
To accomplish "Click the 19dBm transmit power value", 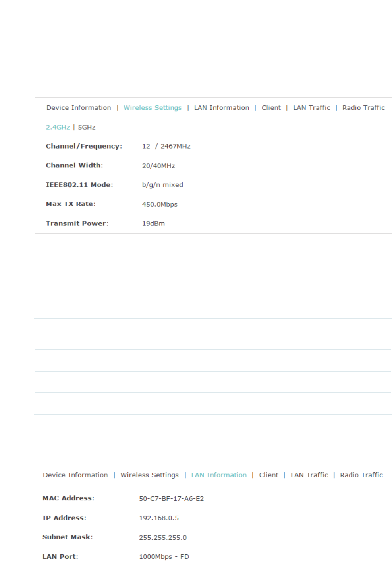I will [x=153, y=223].
